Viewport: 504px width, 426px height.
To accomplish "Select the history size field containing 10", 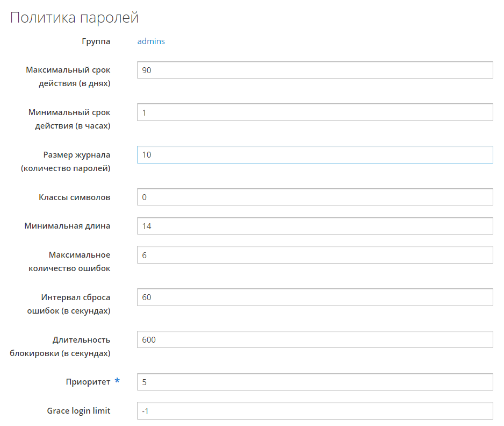I will pos(315,155).
